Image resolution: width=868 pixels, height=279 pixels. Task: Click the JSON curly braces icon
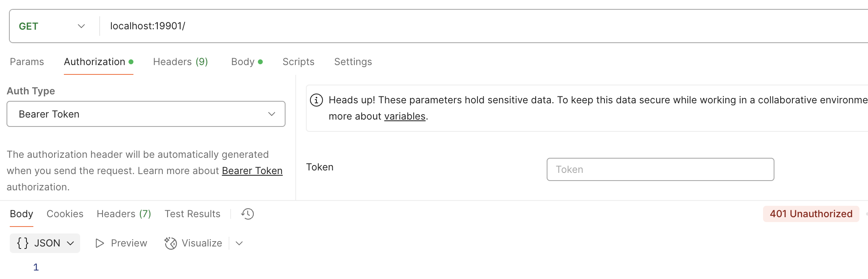[23, 243]
